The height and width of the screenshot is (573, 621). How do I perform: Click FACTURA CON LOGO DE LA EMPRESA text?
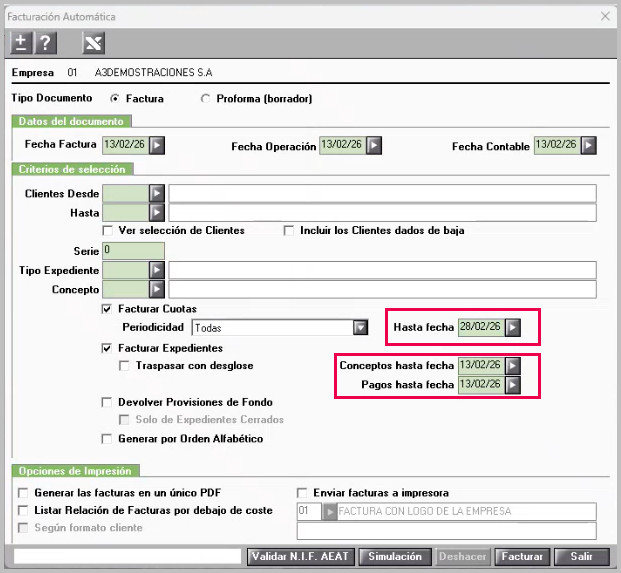point(425,511)
